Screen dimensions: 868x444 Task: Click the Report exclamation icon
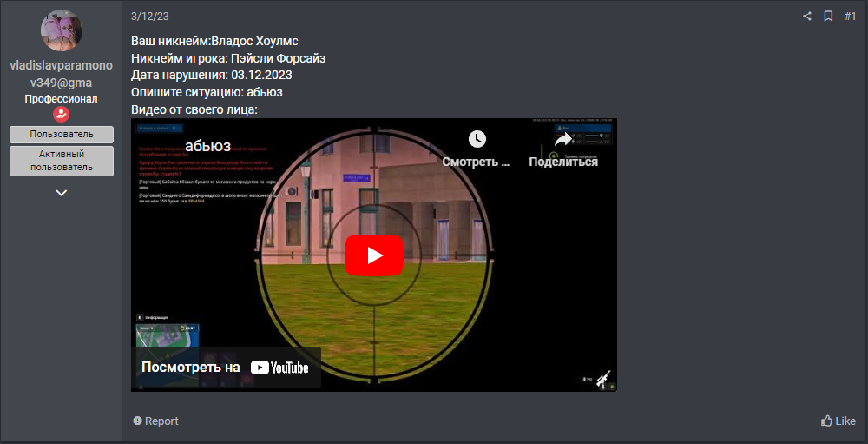coord(137,421)
